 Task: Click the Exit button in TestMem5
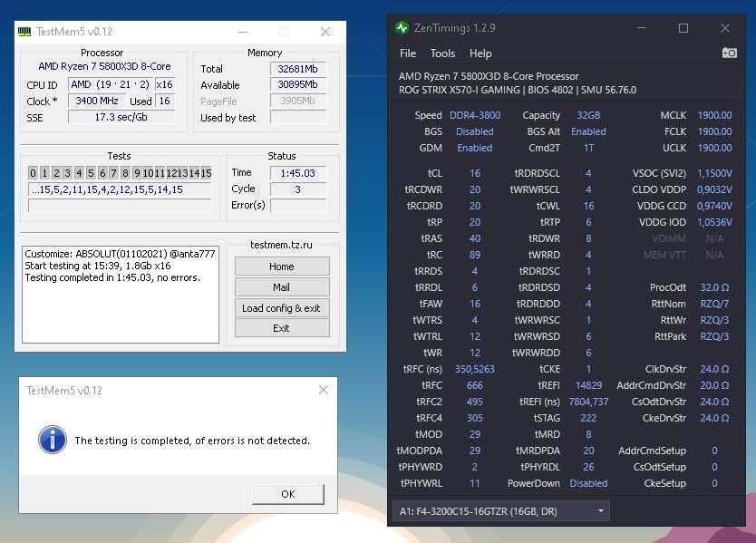pos(282,328)
